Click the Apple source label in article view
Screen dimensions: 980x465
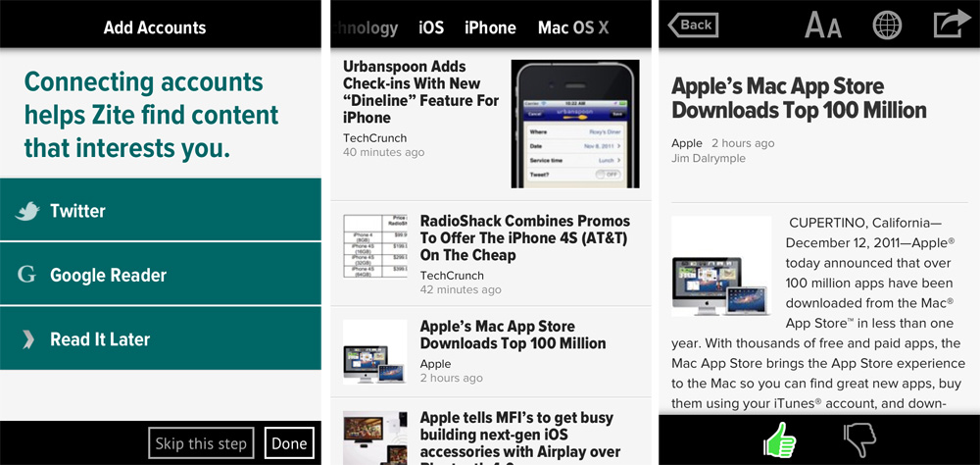(687, 143)
